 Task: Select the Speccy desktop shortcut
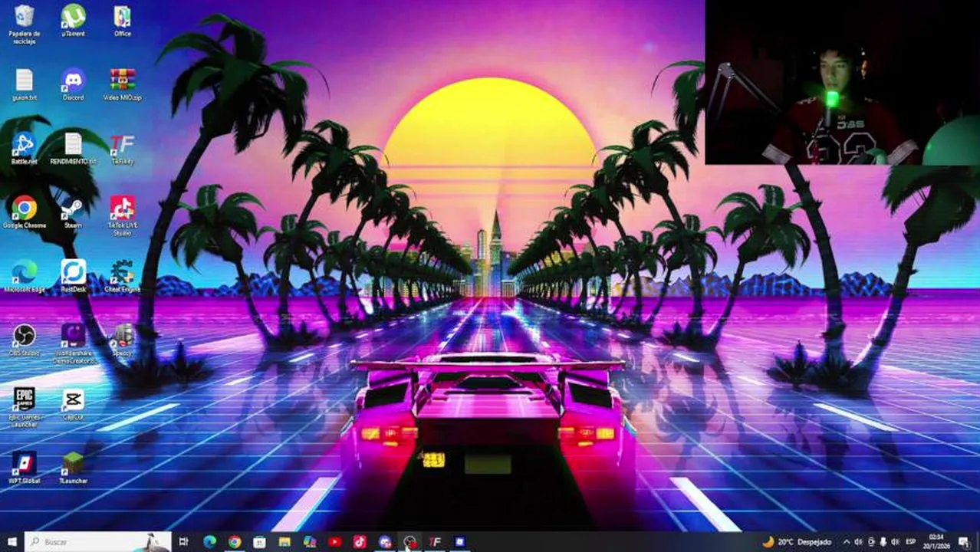pos(123,340)
